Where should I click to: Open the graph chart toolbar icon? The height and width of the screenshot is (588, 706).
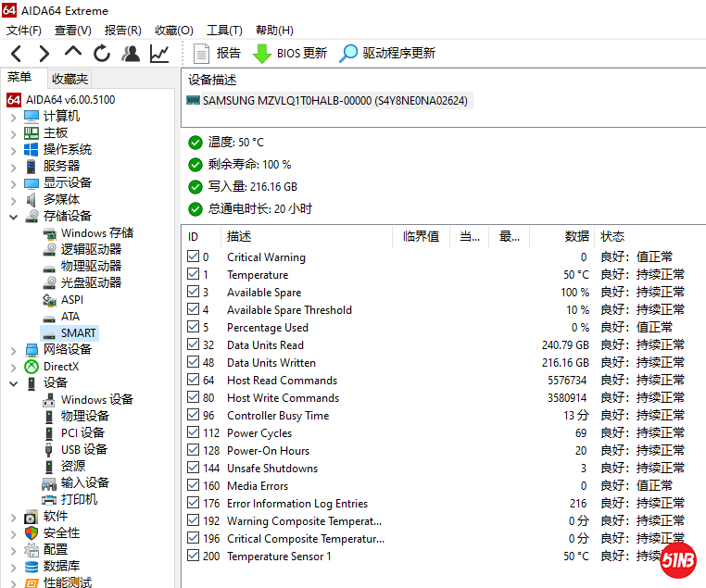click(x=159, y=54)
